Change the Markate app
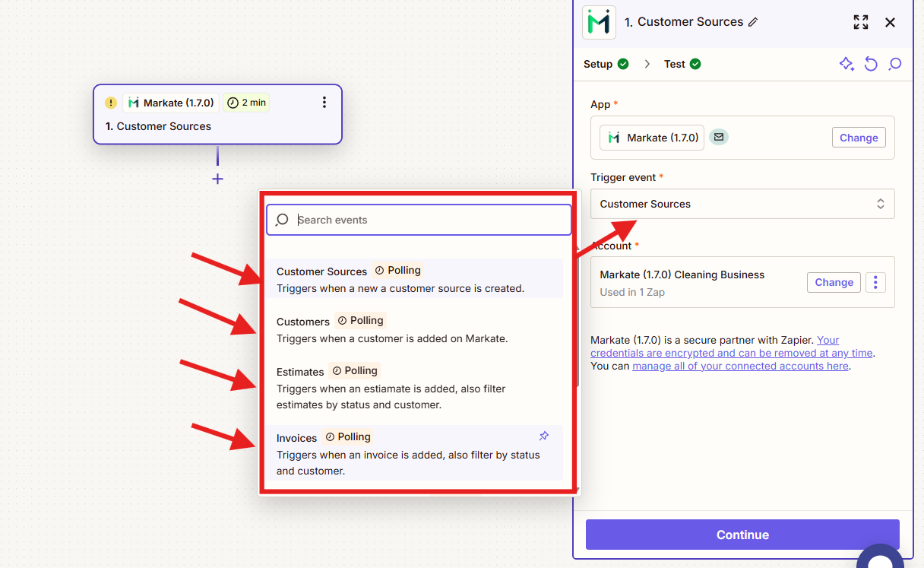924x568 pixels. point(859,138)
